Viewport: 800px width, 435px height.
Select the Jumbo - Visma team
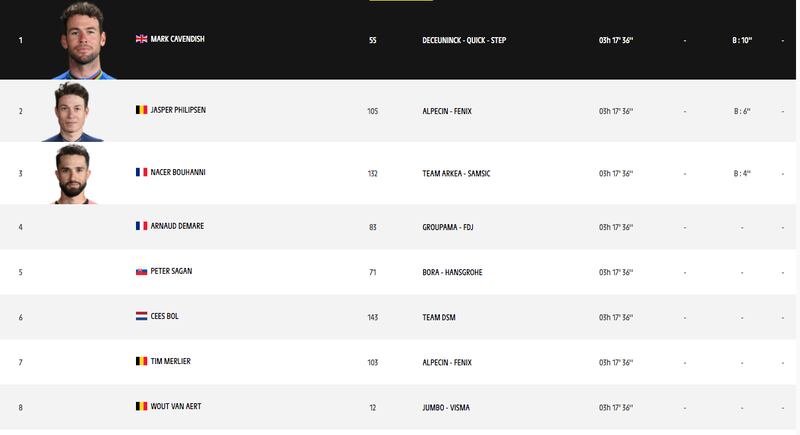pyautogui.click(x=446, y=407)
